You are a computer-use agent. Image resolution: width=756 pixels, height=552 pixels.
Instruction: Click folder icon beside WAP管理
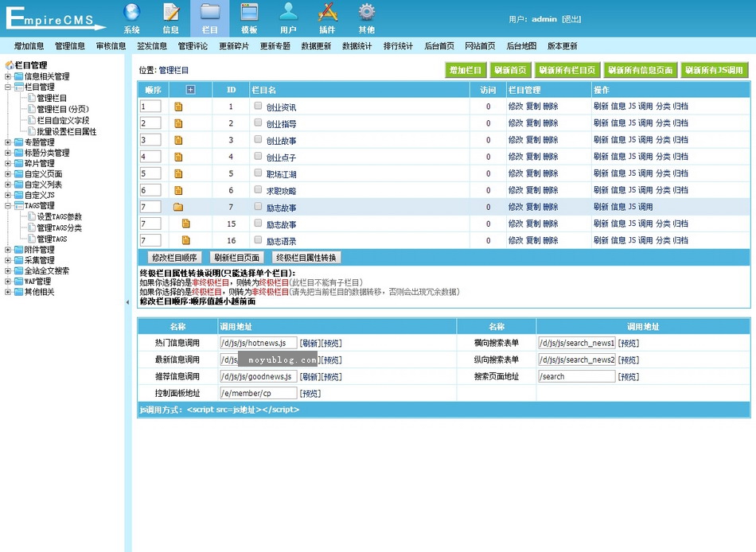(19, 281)
